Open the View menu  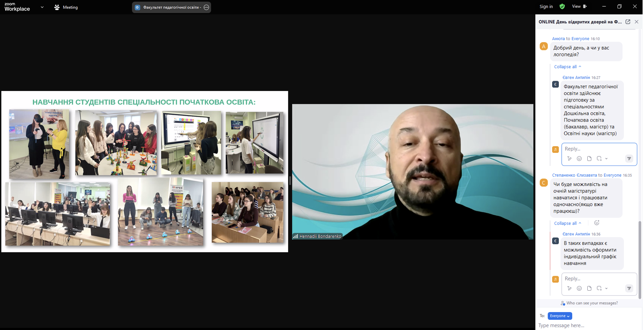coord(579,6)
